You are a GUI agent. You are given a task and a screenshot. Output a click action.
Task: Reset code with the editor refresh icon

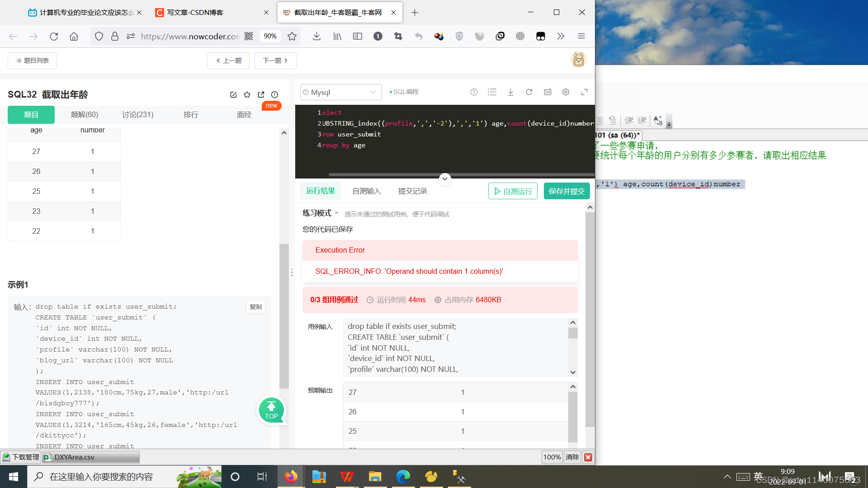[529, 92]
